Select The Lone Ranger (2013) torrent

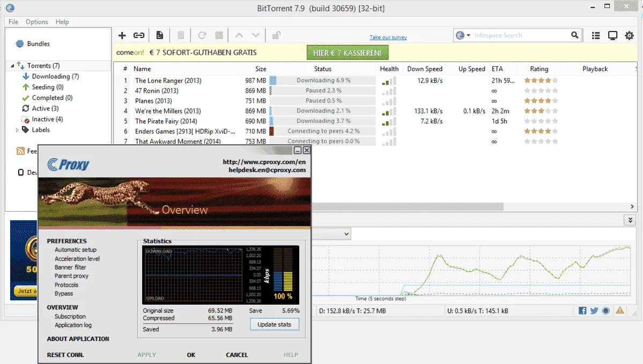[168, 81]
